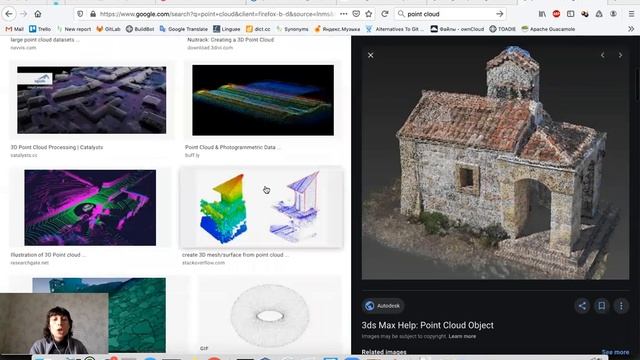Viewport: 640px width, 360px height.
Task: Open the Файлы - ownCloud bookmark
Action: [x=457, y=29]
